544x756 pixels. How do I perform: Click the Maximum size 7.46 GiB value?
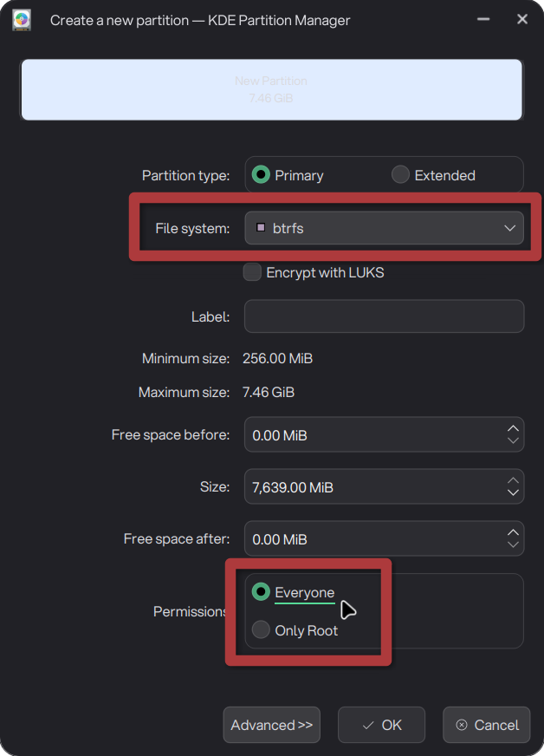(269, 392)
